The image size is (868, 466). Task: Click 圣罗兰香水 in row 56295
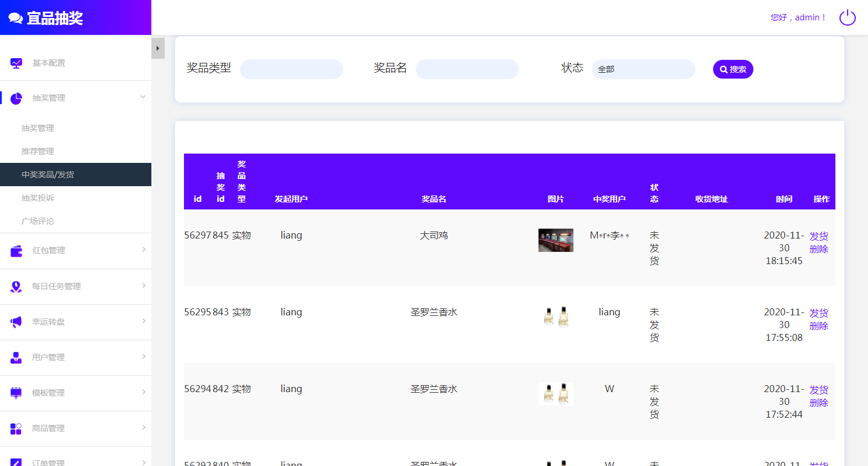434,312
